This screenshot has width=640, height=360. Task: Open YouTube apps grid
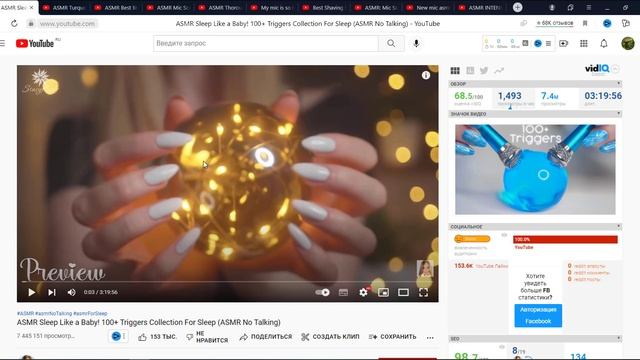584,43
